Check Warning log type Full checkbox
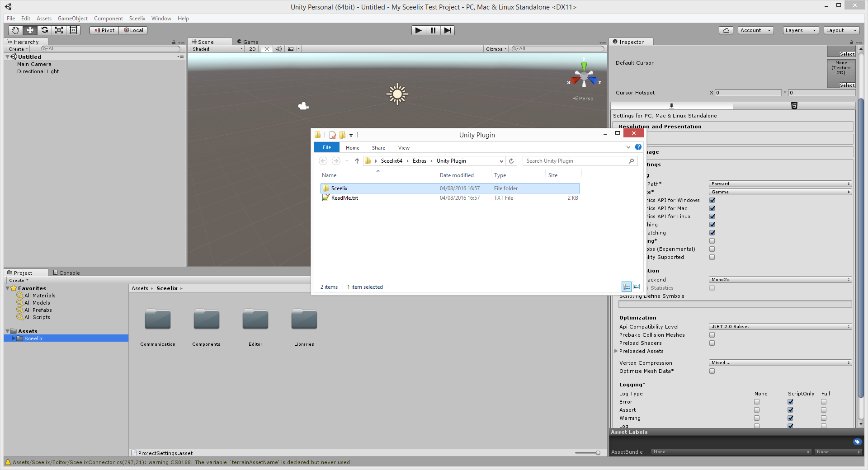868x470 pixels. pos(824,418)
